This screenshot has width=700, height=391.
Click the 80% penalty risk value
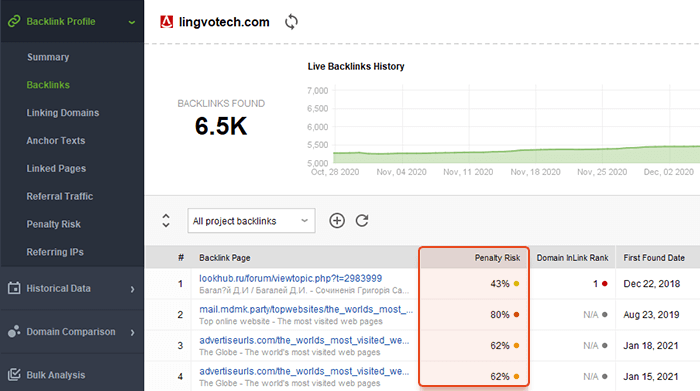click(x=500, y=315)
